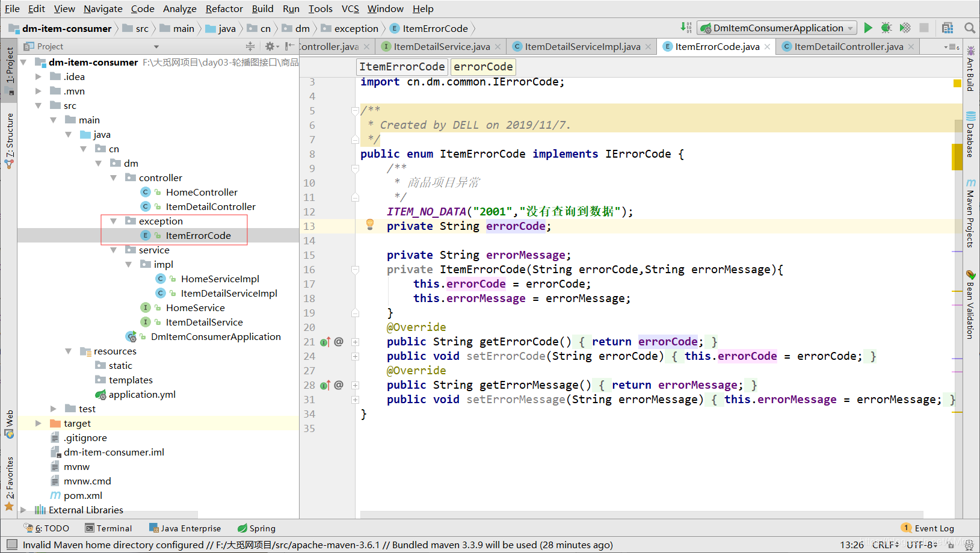Select HomeController in the project tree
Image resolution: width=980 pixels, height=553 pixels.
(x=202, y=192)
